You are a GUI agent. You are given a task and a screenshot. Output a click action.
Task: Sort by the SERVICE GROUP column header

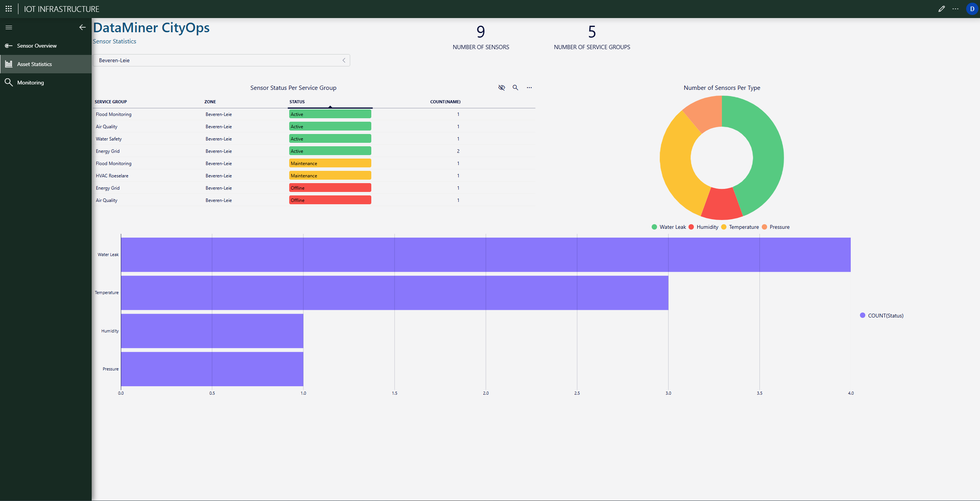(110, 102)
